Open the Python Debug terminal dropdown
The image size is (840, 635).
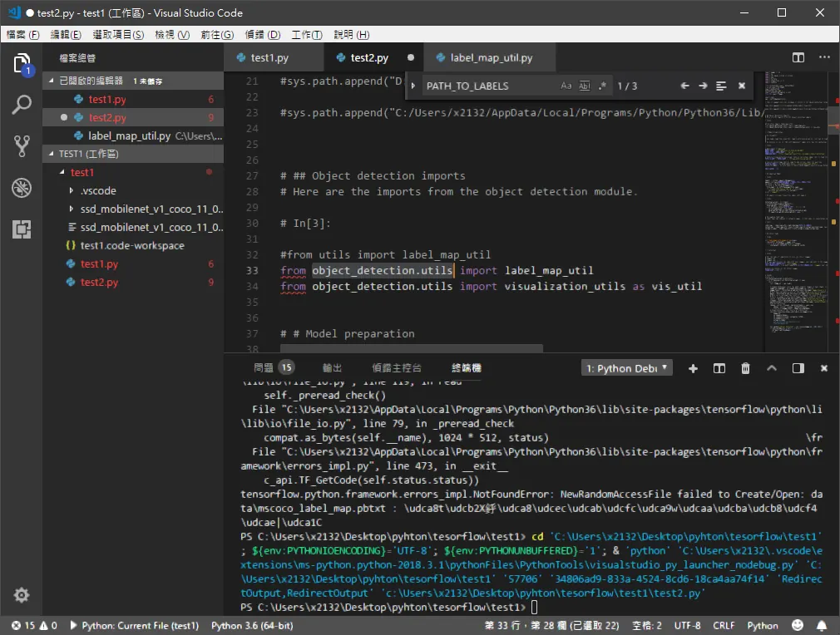coord(627,368)
